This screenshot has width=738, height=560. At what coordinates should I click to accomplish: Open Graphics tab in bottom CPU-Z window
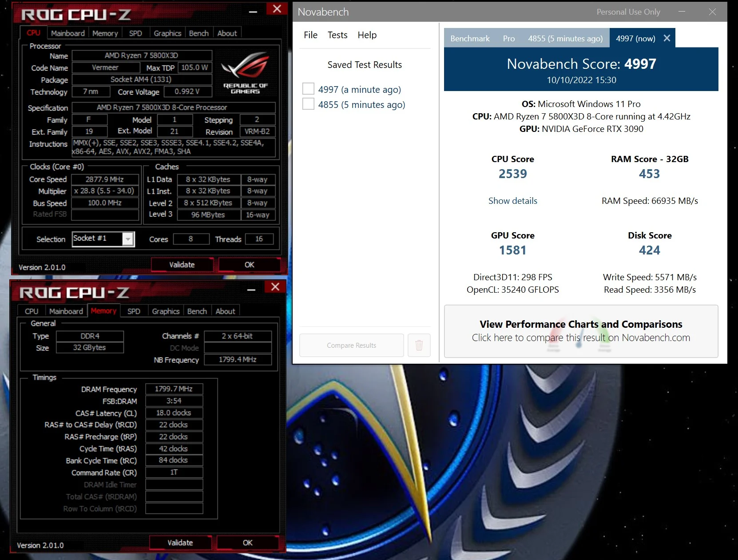pos(166,311)
